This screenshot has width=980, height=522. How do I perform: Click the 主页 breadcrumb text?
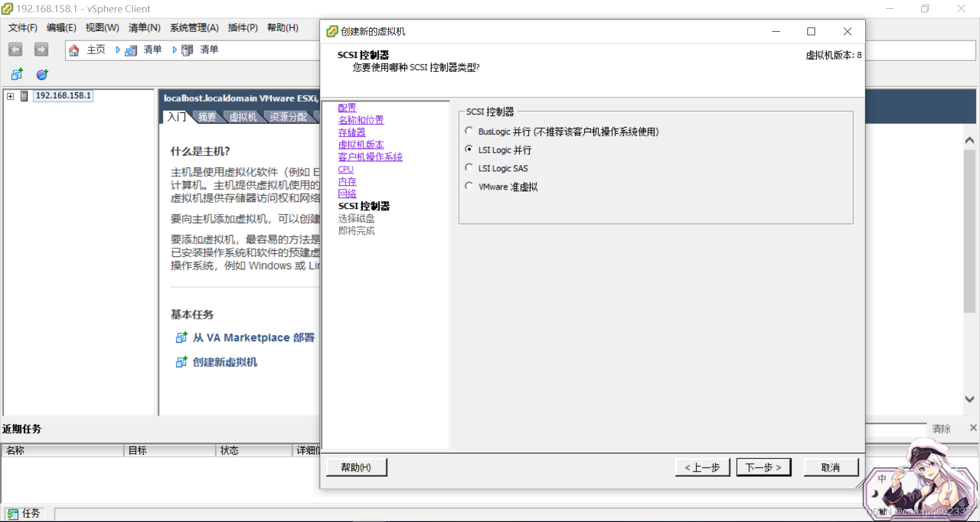[x=96, y=50]
